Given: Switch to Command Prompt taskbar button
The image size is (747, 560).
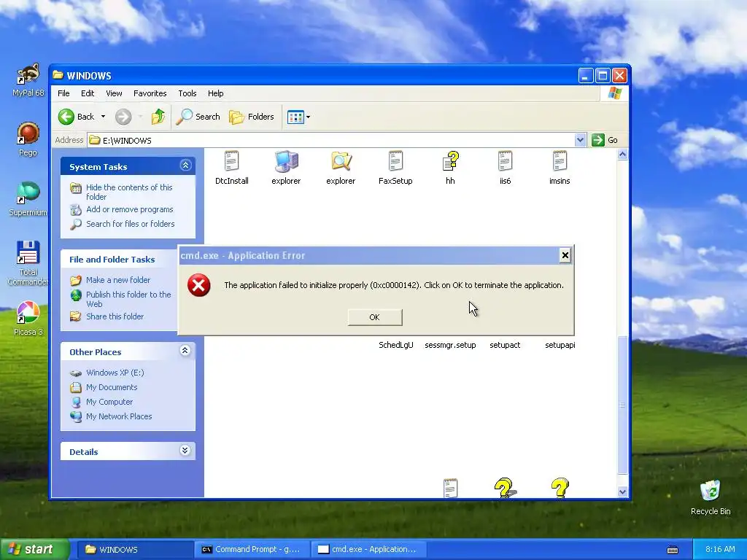Looking at the screenshot, I should click(252, 549).
